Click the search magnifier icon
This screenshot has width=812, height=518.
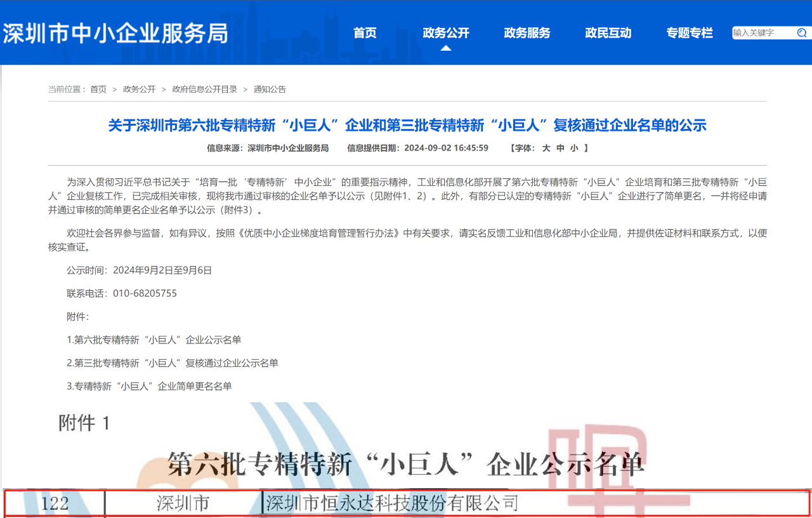click(x=802, y=33)
